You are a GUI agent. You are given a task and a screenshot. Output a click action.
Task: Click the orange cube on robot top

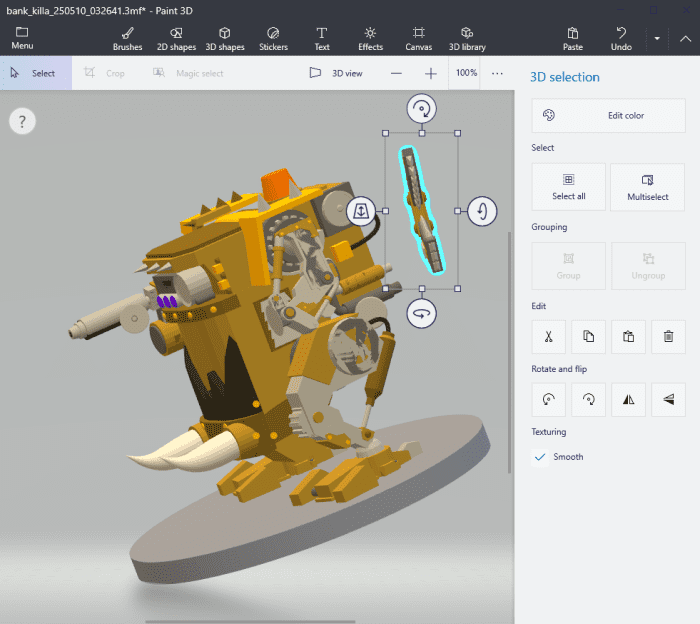[276, 184]
